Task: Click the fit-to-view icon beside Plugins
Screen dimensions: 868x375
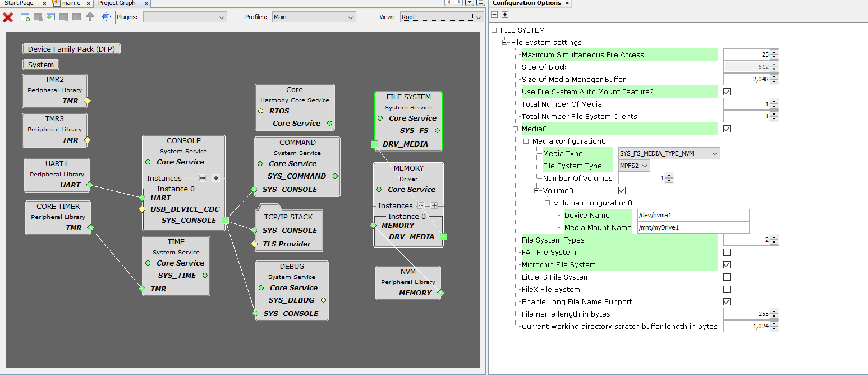Action: [x=106, y=17]
